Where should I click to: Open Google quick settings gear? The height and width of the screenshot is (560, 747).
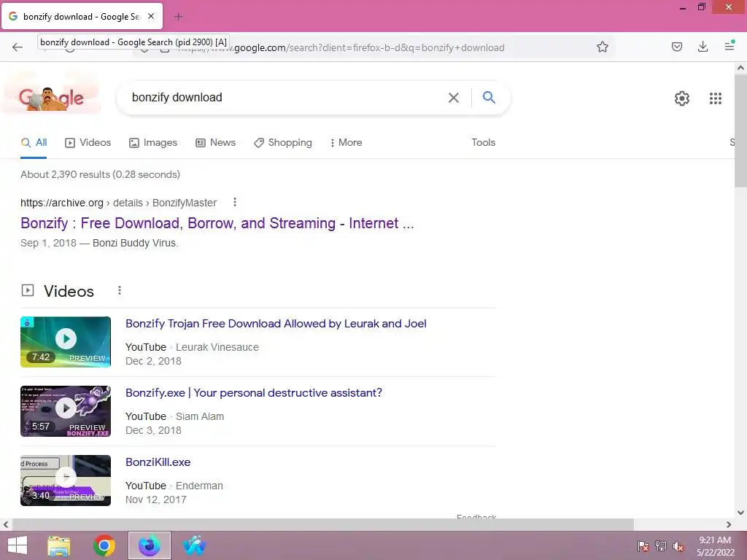point(682,98)
